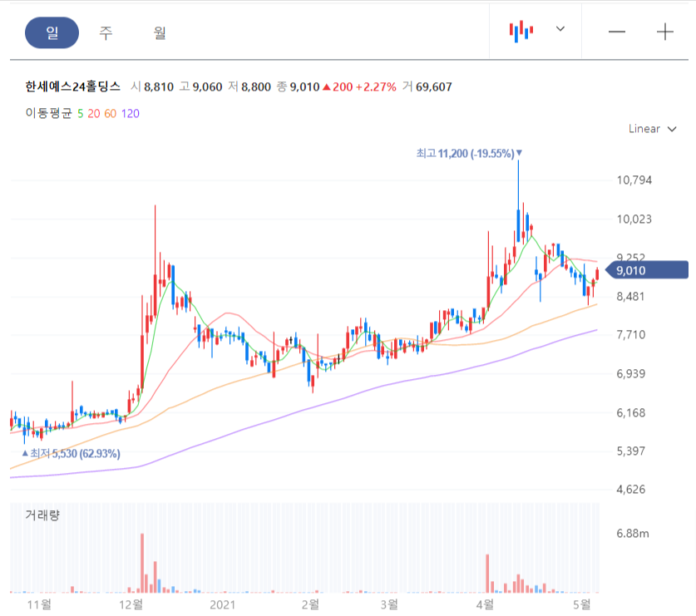Viewport: 696px width, 616px height.
Task: Click the 최고 11,200 high marker
Action: (469, 154)
